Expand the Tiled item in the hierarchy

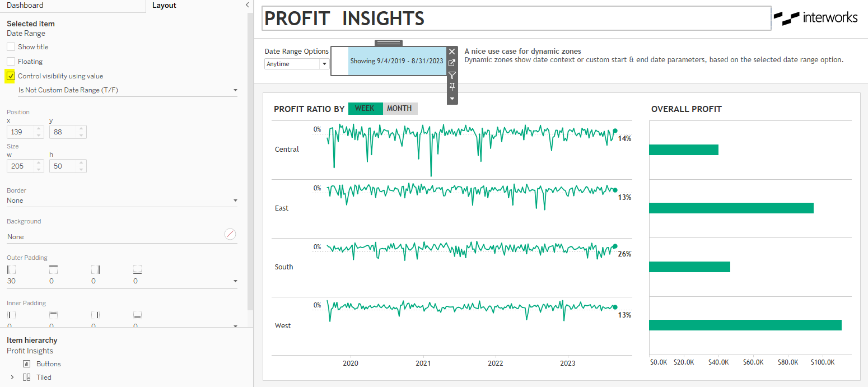click(12, 377)
